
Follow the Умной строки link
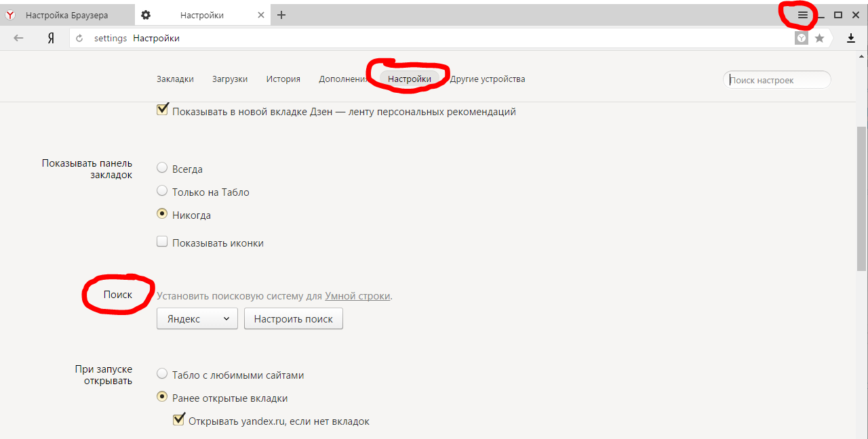tap(357, 296)
